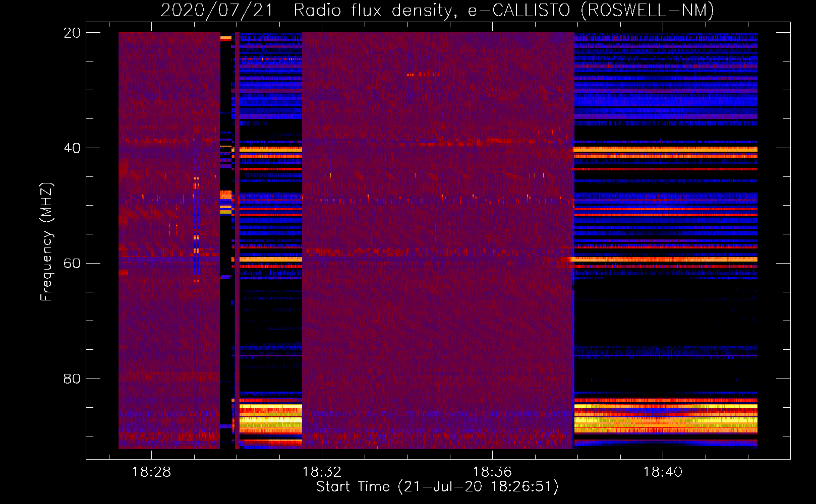Click the 'Frequency (MHZ)' axis label
This screenshot has width=816, height=504.
click(46, 242)
